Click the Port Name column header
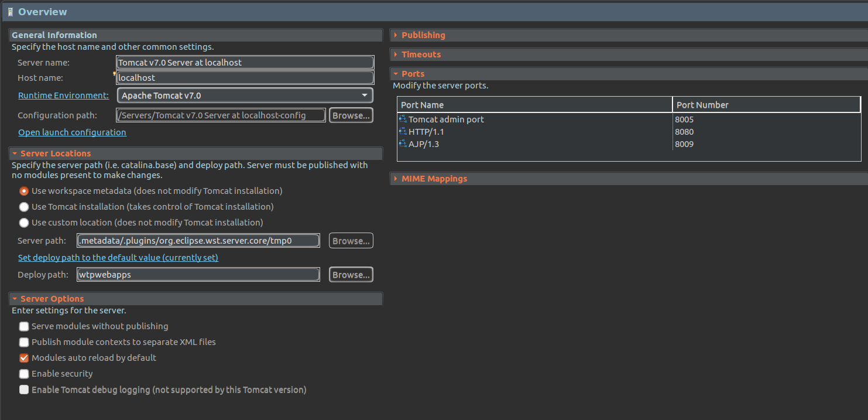The height and width of the screenshot is (420, 868). 535,105
